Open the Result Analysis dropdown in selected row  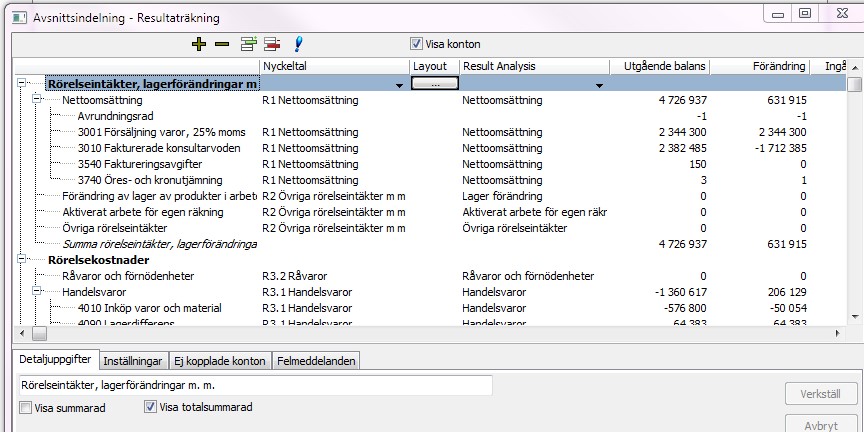tap(599, 85)
